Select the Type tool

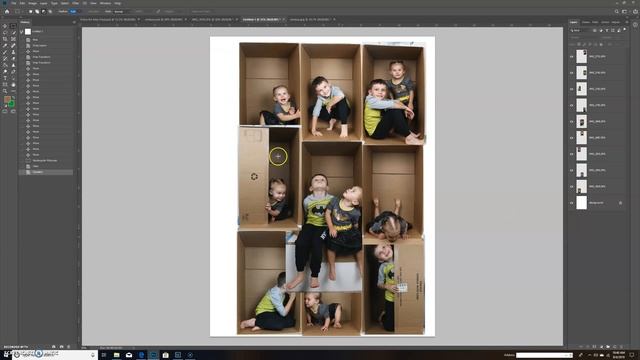pos(5,78)
